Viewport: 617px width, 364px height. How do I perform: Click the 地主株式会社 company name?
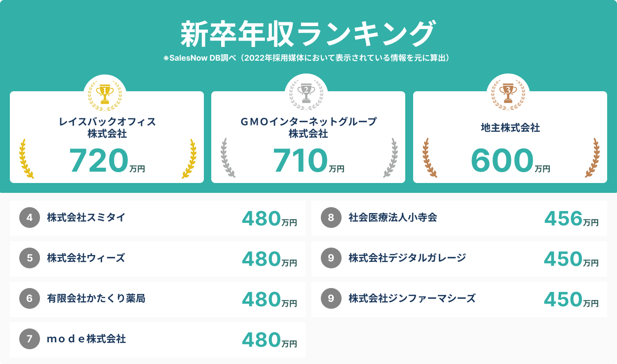click(510, 128)
